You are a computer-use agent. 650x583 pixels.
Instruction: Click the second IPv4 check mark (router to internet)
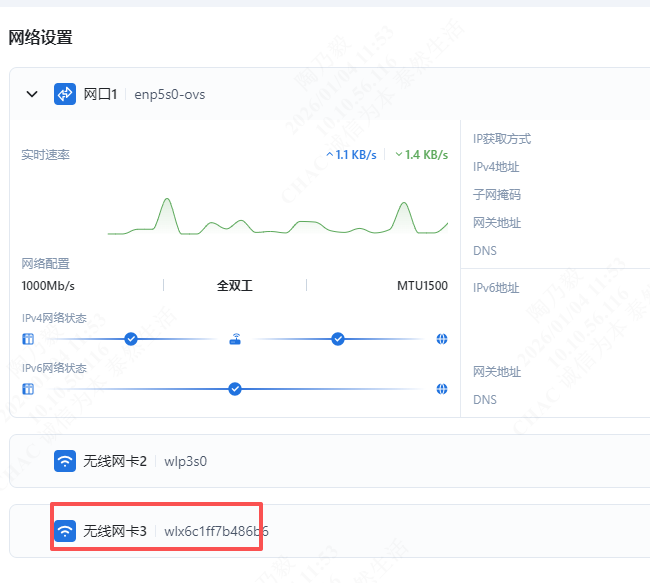(x=338, y=339)
